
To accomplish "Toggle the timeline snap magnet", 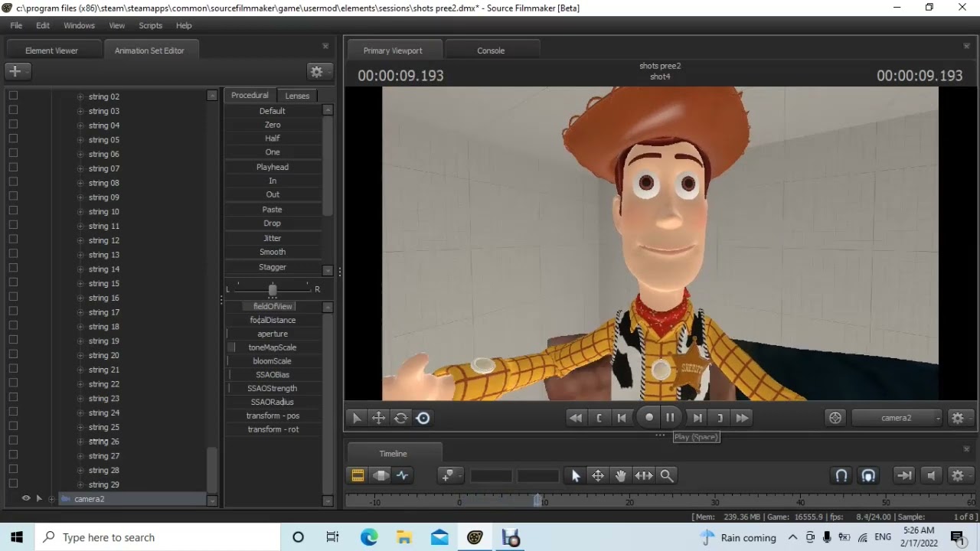I will click(x=841, y=475).
